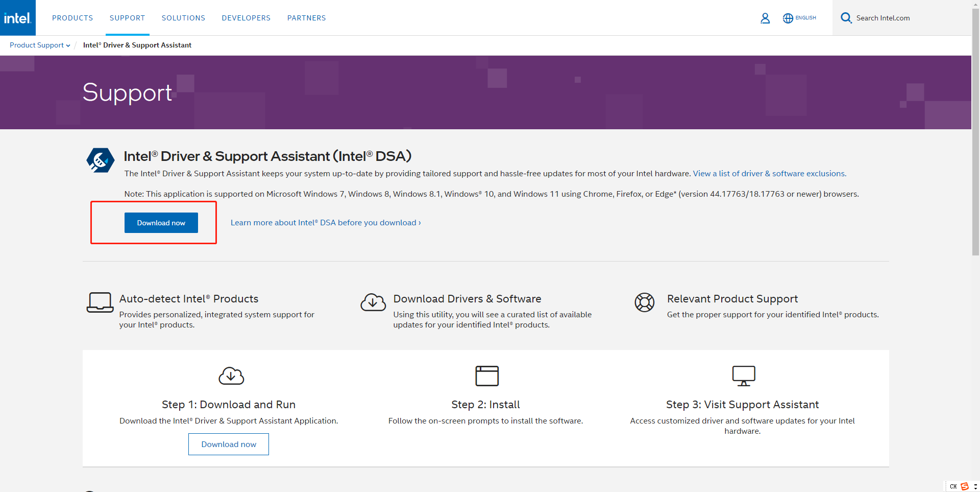
Task: Open the ENGLISH language selector
Action: (805, 18)
